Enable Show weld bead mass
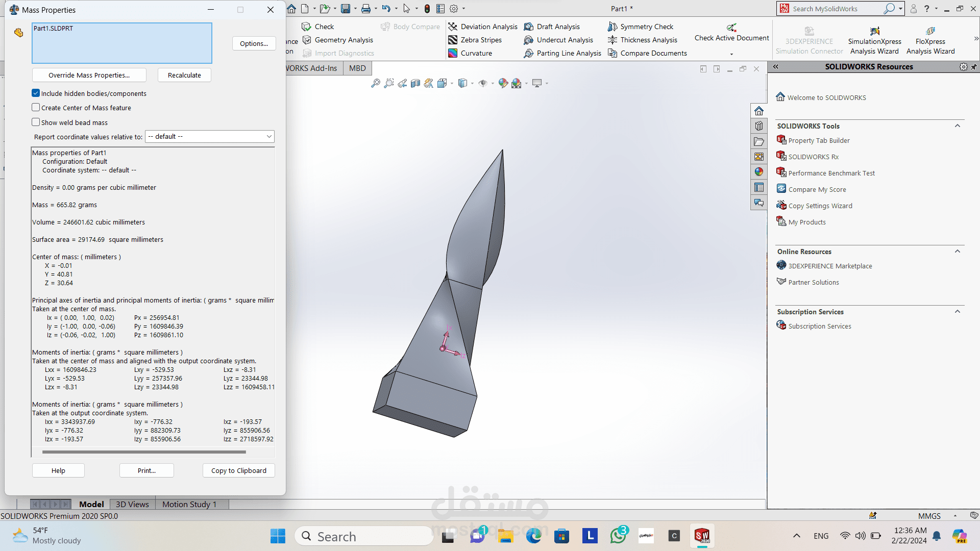This screenshot has width=980, height=551. pos(36,122)
